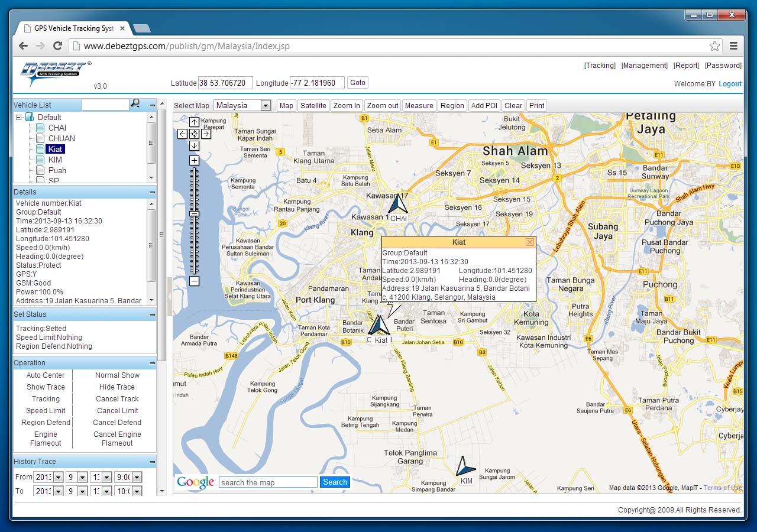Image resolution: width=757 pixels, height=532 pixels.
Task: Switch the map to Satellite view
Action: pos(313,105)
